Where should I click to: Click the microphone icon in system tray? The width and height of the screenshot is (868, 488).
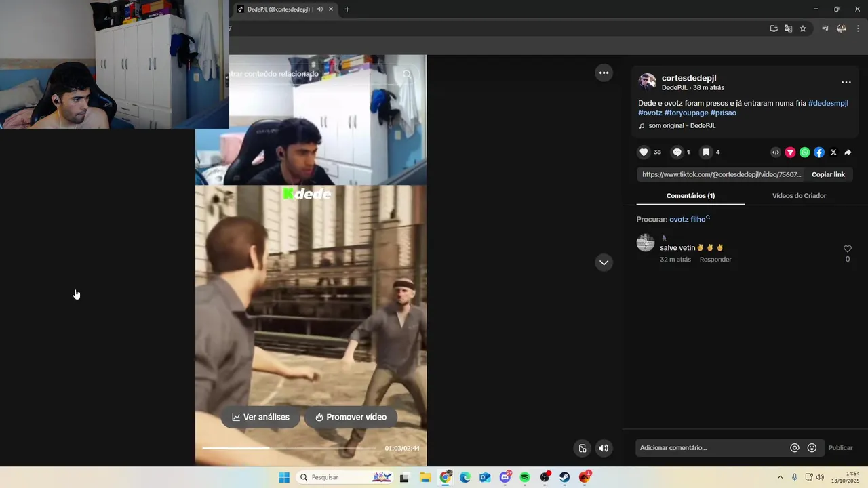(x=795, y=477)
